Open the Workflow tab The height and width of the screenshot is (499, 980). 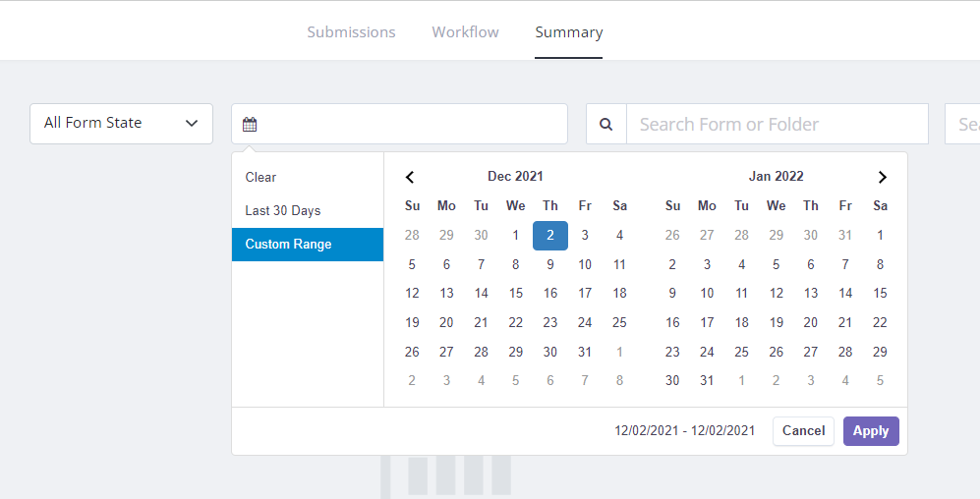pyautogui.click(x=465, y=32)
